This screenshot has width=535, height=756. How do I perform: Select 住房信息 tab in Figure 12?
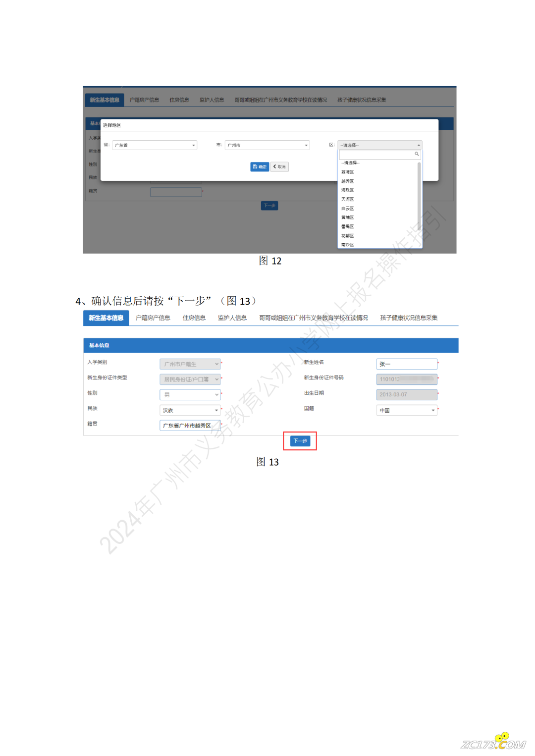179,100
